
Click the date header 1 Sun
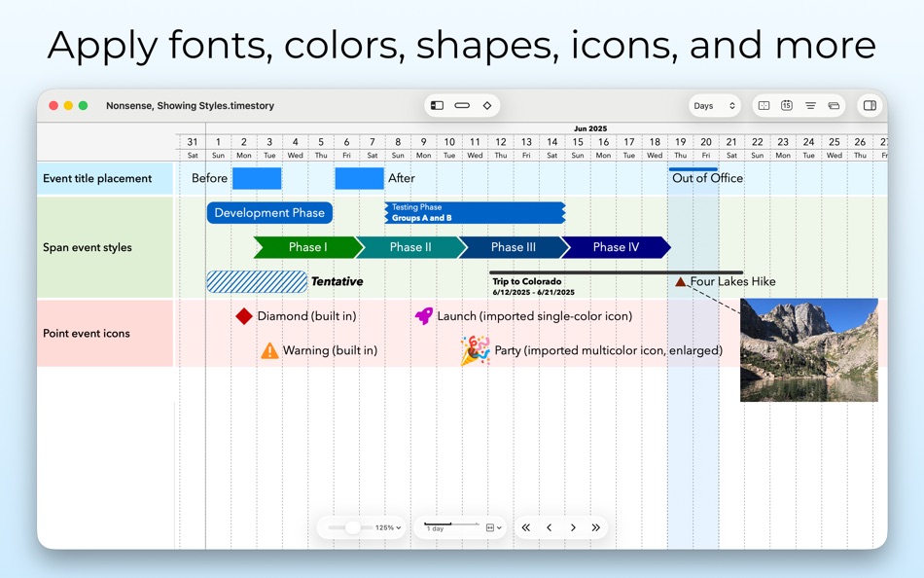pos(218,148)
